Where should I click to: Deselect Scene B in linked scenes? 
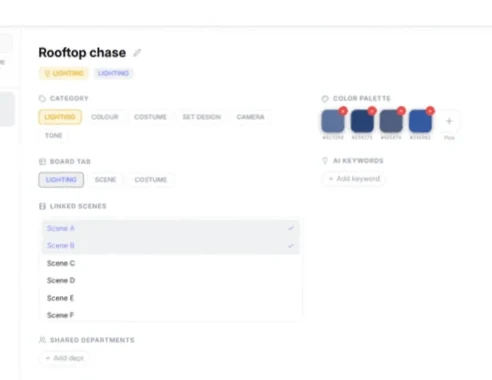coord(171,246)
